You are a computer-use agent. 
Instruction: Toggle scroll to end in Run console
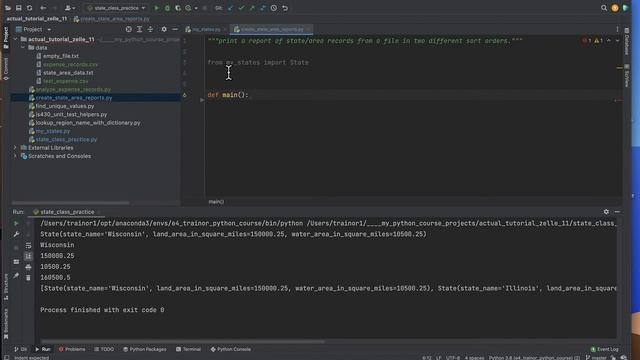[x=28, y=256]
